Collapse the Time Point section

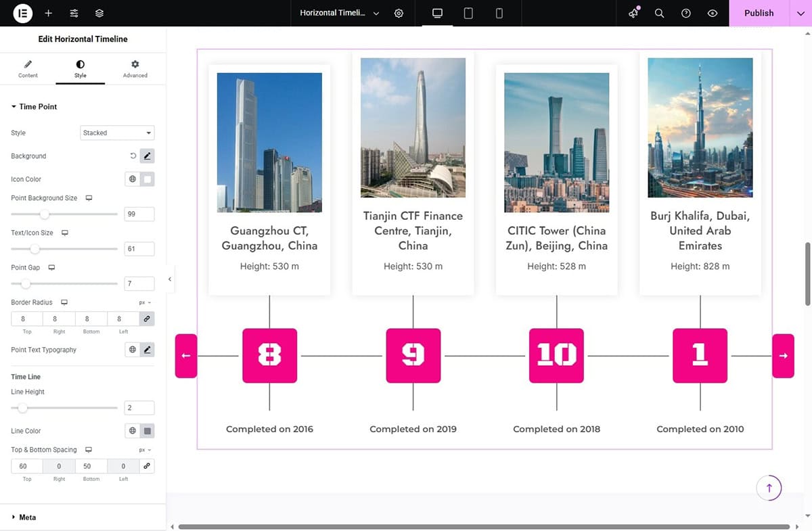click(x=34, y=107)
